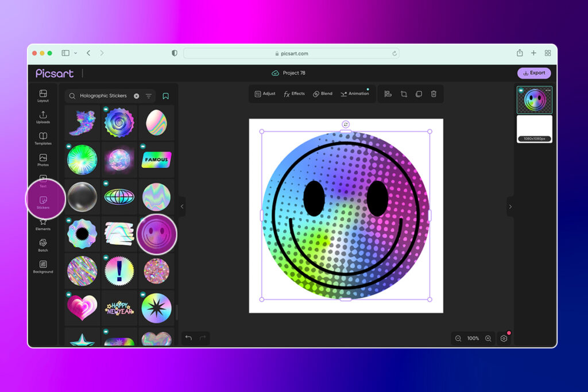Collapse the stickers panel with the left chevron
This screenshot has height=392, width=588.
point(182,207)
